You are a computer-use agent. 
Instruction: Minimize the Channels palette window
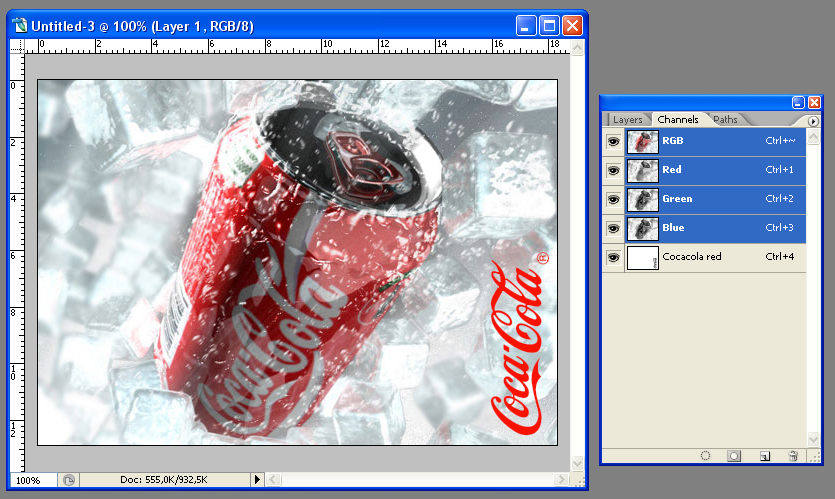[x=798, y=103]
